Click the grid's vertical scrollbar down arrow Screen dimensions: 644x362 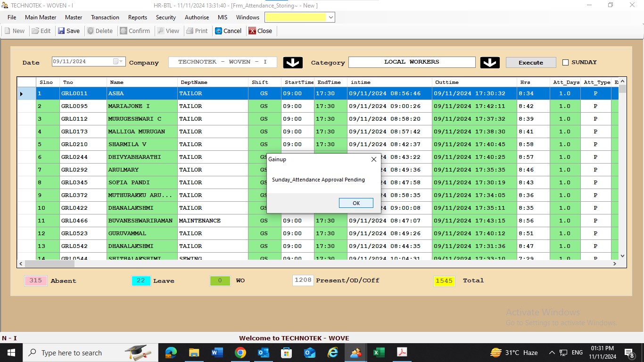tap(622, 256)
